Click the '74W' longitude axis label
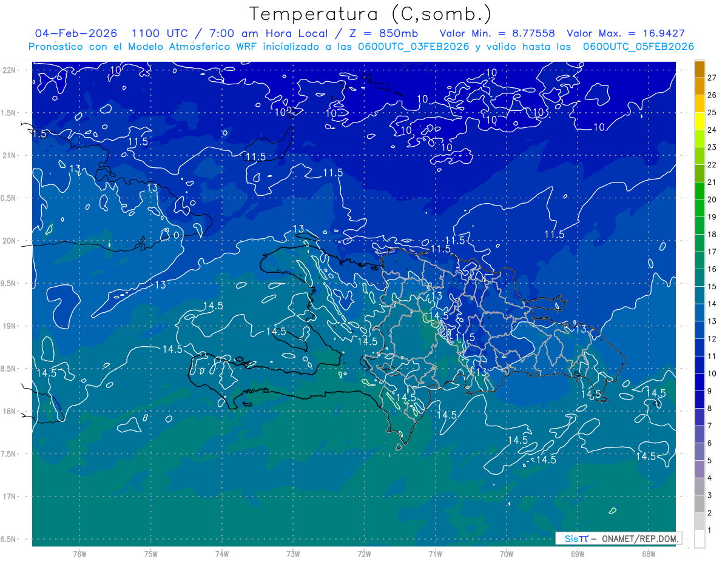Image resolution: width=728 pixels, height=562 pixels. pyautogui.click(x=222, y=554)
